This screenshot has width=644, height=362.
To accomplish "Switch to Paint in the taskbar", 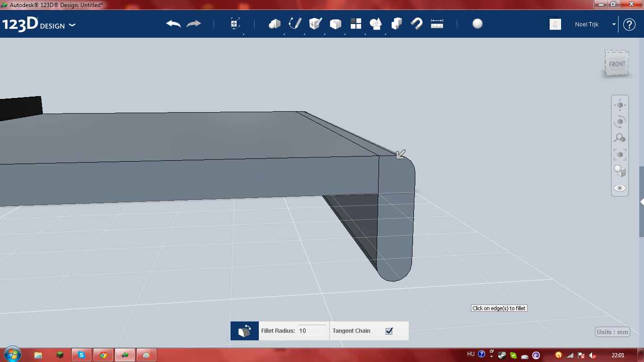I will click(147, 355).
